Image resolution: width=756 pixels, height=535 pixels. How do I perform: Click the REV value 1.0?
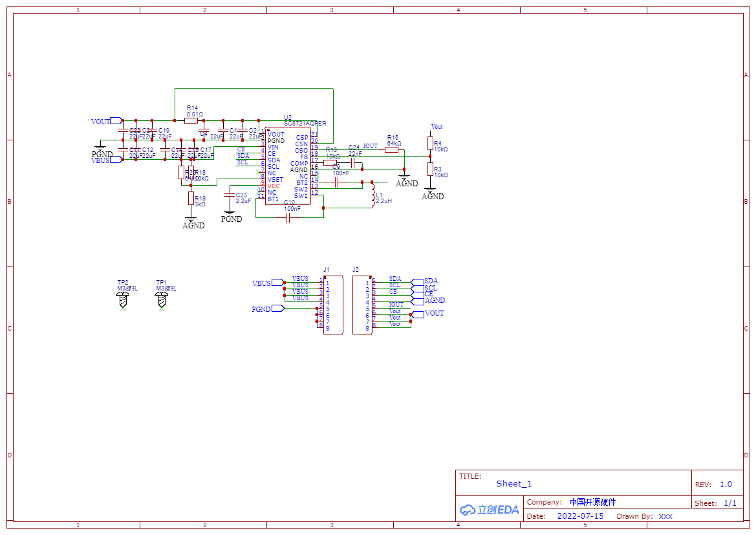coord(726,485)
